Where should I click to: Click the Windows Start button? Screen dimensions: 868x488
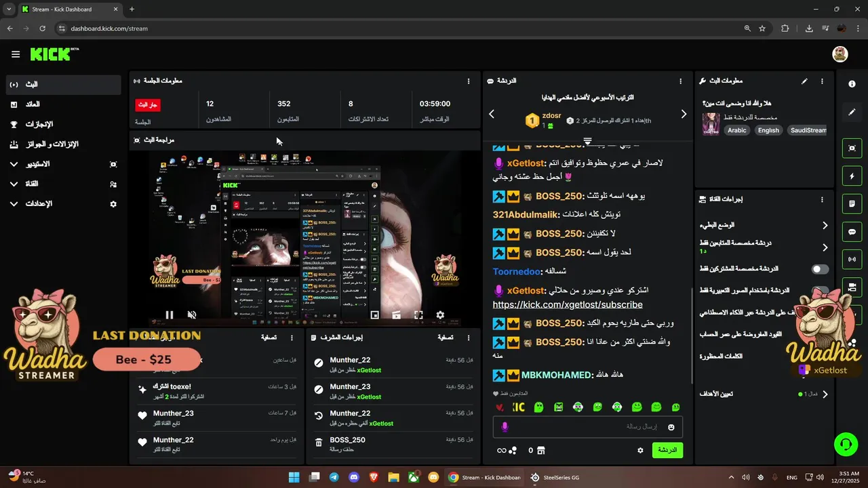click(x=294, y=477)
